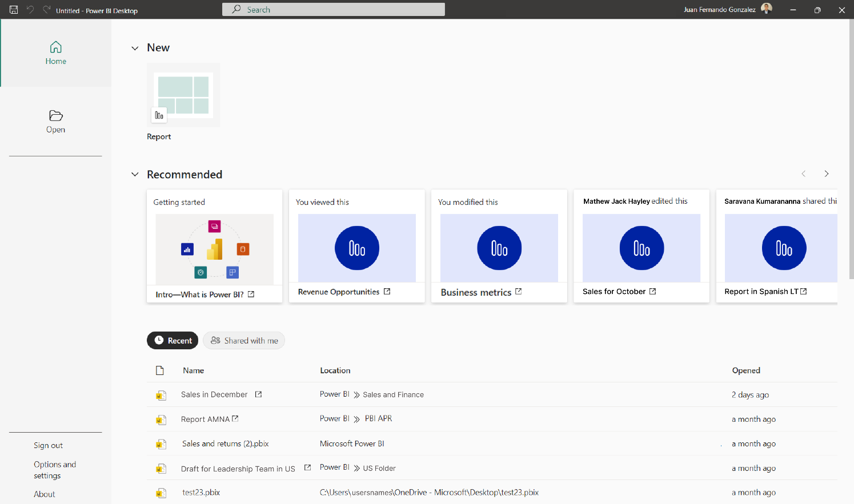Click Sign out
The width and height of the screenshot is (854, 504).
[48, 445]
